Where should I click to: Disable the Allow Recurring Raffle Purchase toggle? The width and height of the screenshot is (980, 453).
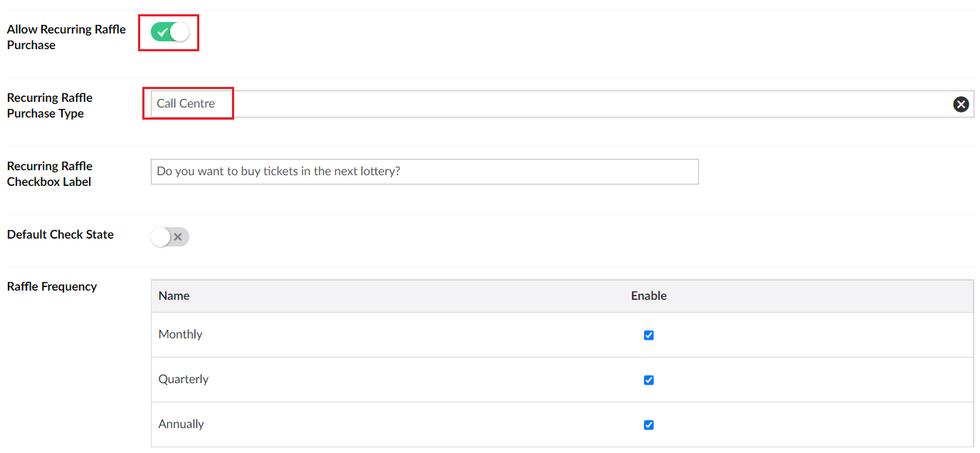[170, 32]
